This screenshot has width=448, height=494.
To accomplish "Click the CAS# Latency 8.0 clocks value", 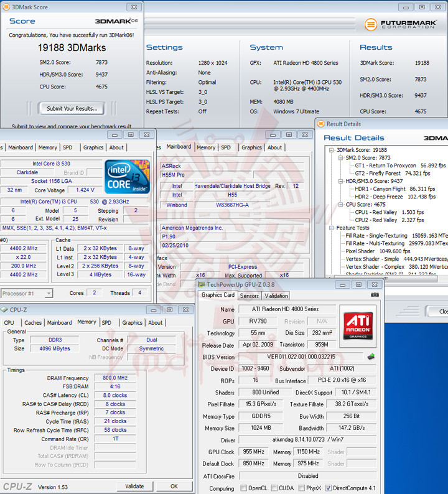I will (x=115, y=395).
